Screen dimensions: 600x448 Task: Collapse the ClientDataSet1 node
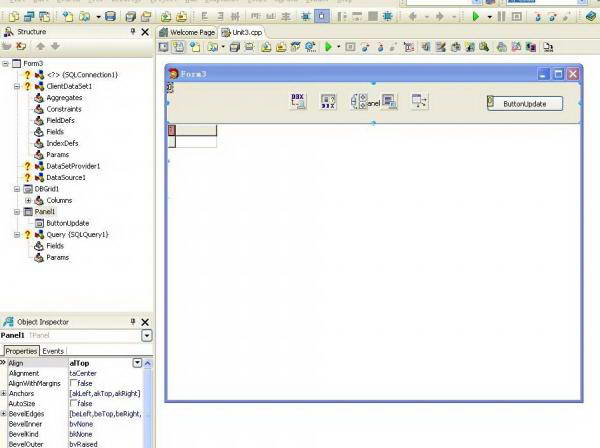(17, 86)
